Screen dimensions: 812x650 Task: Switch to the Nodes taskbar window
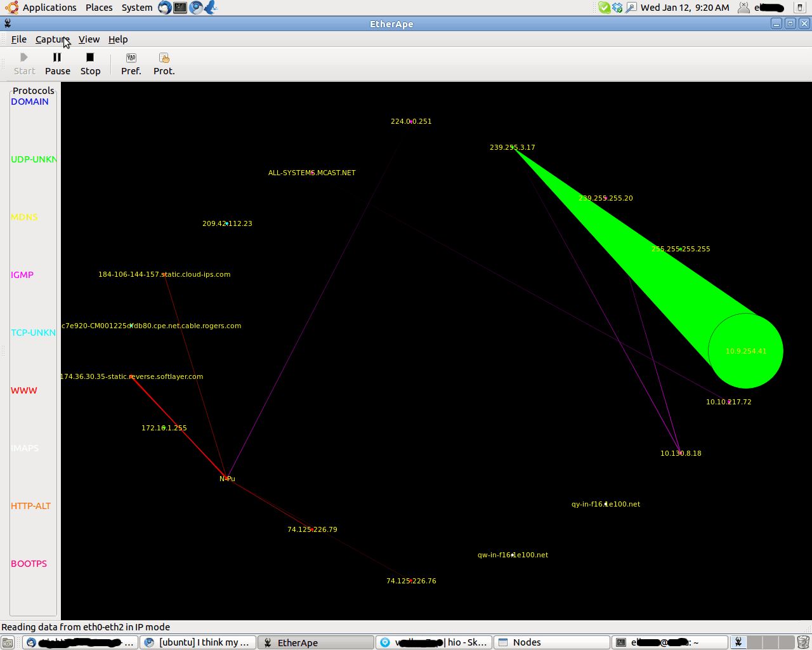552,642
